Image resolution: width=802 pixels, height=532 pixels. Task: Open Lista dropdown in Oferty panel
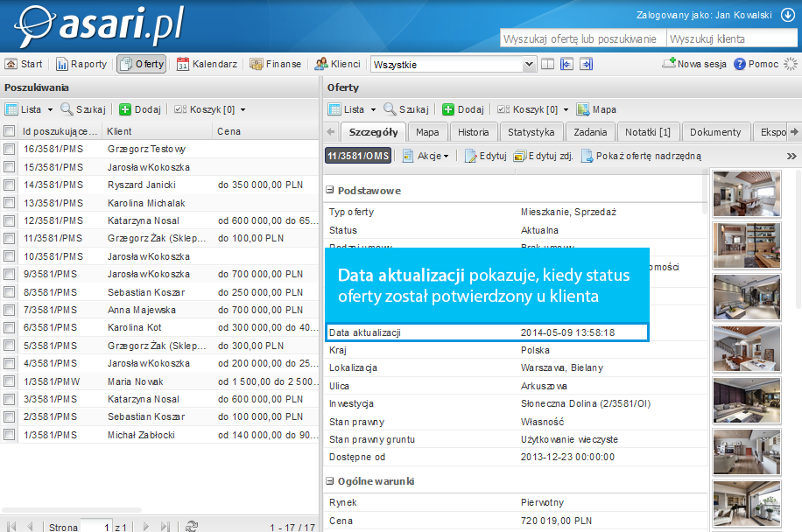tap(353, 109)
